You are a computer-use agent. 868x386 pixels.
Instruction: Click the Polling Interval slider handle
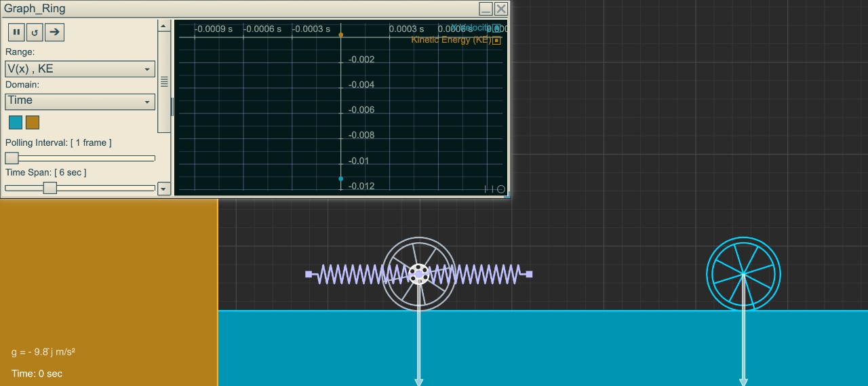12,158
